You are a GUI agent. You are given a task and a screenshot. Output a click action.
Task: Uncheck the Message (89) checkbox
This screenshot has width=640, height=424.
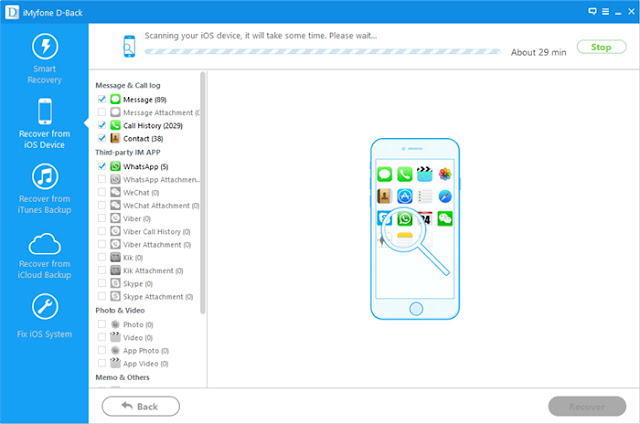pos(102,99)
